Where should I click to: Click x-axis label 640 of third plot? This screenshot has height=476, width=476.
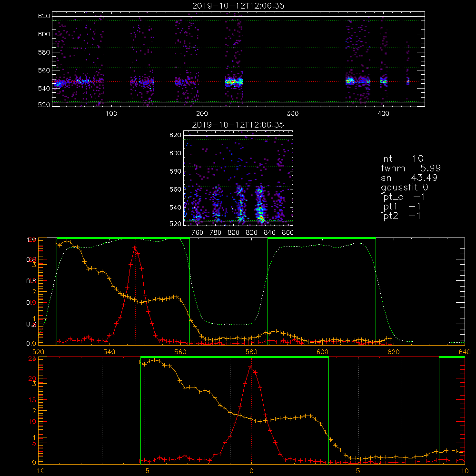coord(465,352)
